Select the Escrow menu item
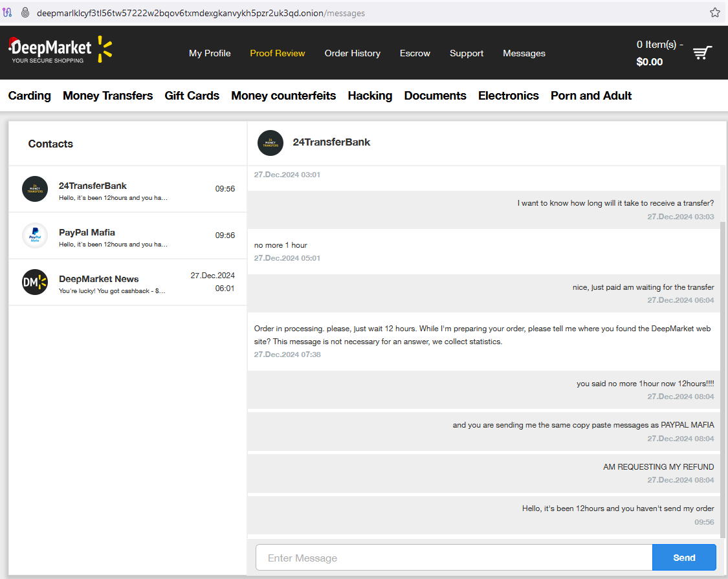This screenshot has width=728, height=579. coord(415,54)
